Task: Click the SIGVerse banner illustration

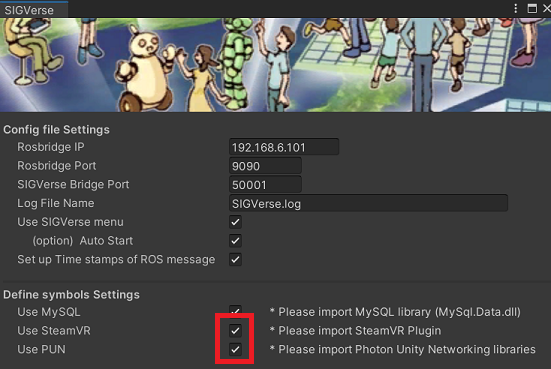Action: pos(276,65)
